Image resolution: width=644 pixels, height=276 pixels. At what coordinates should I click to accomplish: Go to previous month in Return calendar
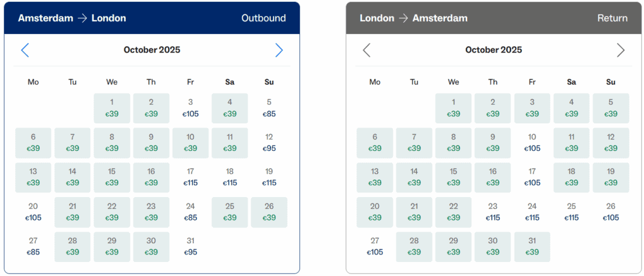tap(366, 50)
